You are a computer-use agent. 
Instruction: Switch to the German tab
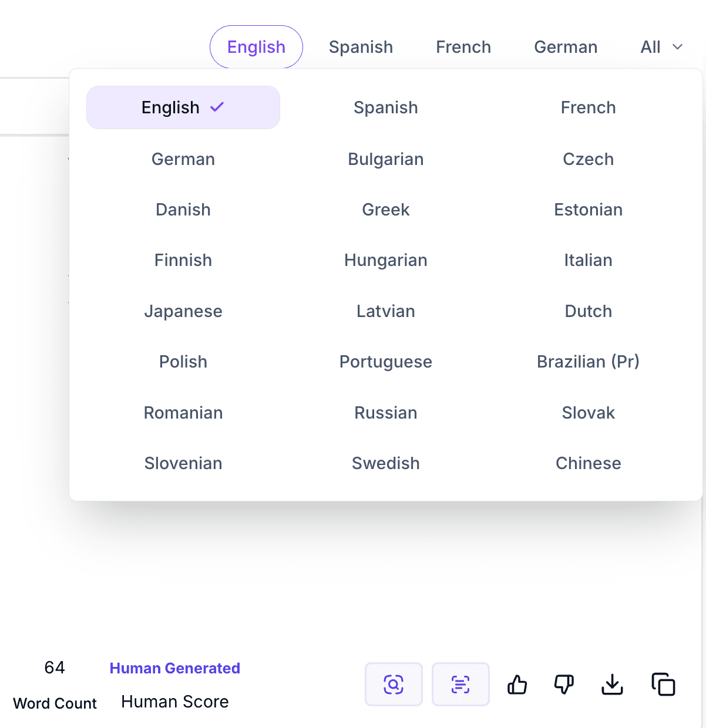[x=566, y=47]
